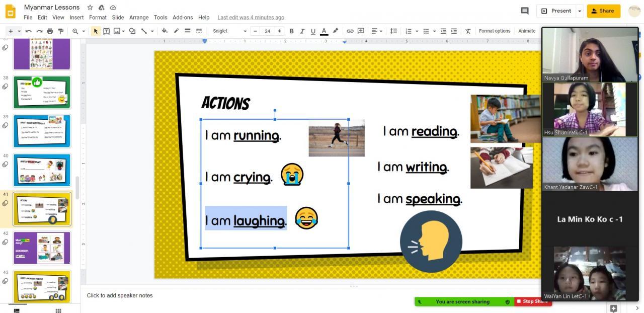The image size is (644, 313).
Task: Switch to grid view at bottom left
Action: (x=58, y=310)
